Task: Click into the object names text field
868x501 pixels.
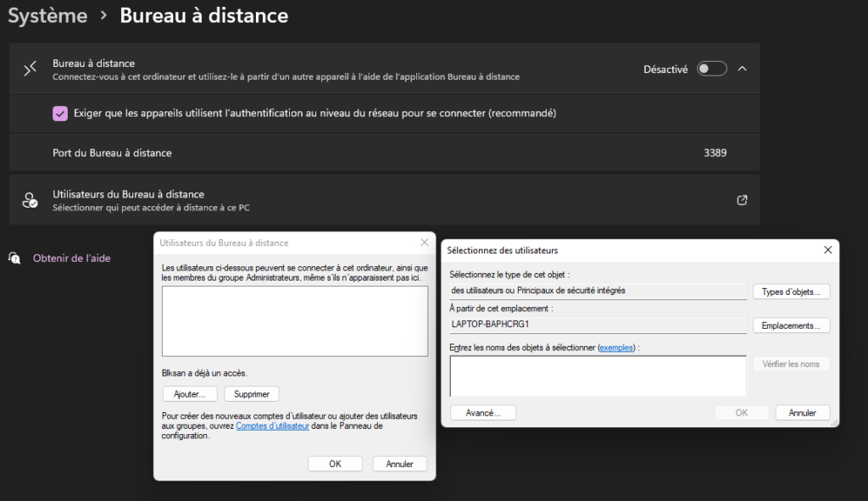Action: point(598,376)
